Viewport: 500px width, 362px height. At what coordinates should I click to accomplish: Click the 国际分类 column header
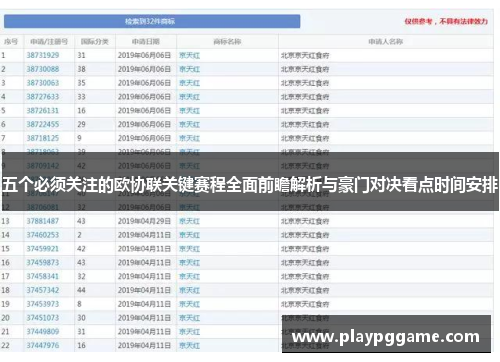pos(95,42)
